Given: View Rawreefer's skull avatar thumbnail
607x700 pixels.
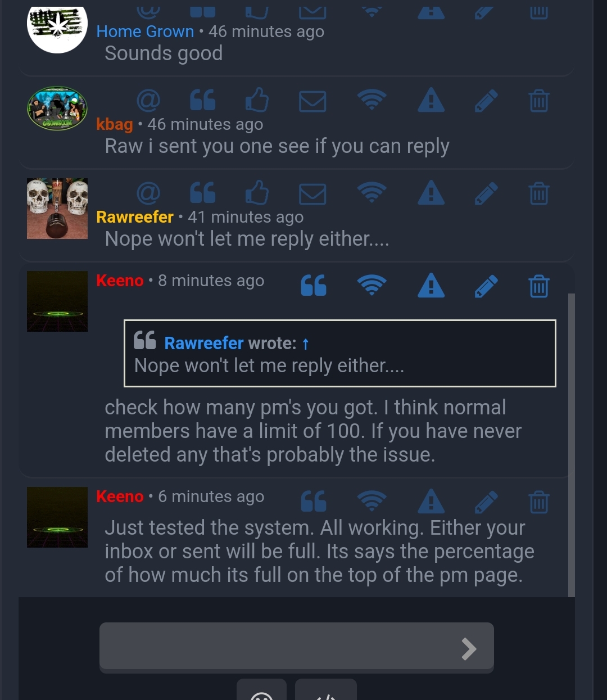Looking at the screenshot, I should pyautogui.click(x=57, y=209).
